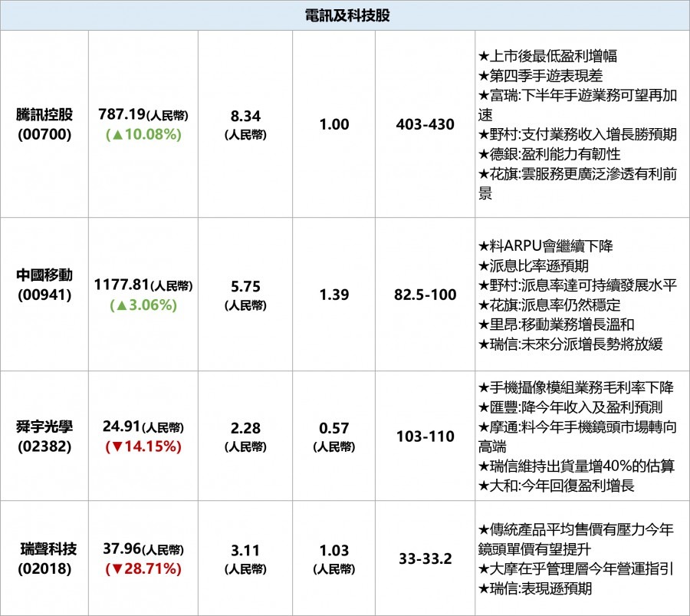The height and width of the screenshot is (616, 690).
Task: Click the ★料ARPU會繼續下降 comment line
Action: pos(545,246)
